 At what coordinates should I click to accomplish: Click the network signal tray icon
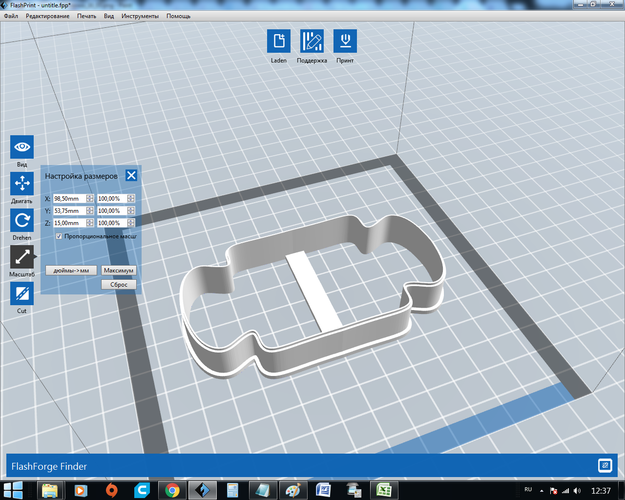pos(565,491)
